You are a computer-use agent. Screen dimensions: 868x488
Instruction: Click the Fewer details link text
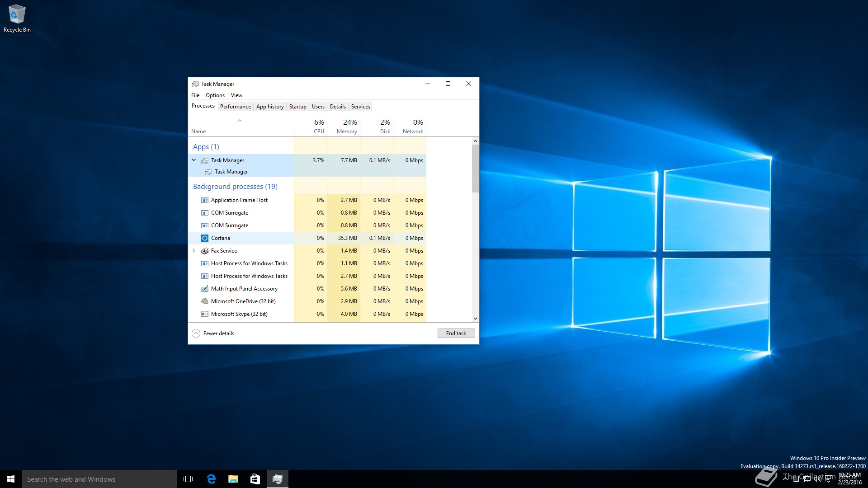(x=219, y=333)
